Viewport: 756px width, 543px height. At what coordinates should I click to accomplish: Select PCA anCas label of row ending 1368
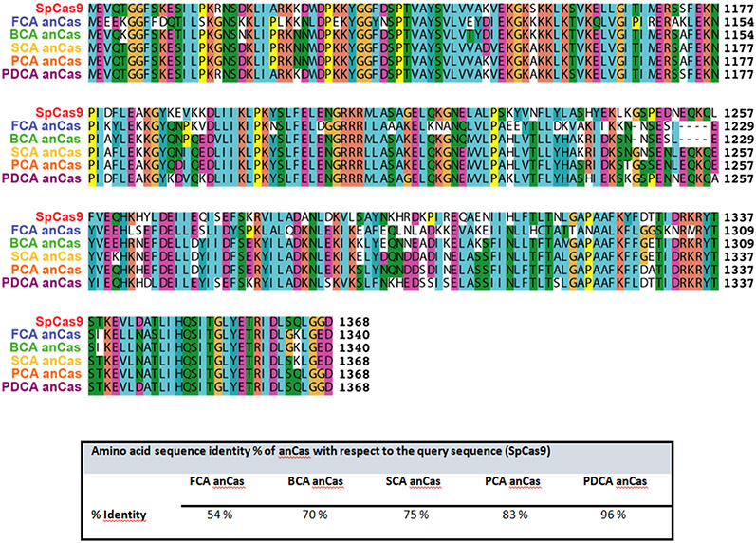click(x=46, y=373)
